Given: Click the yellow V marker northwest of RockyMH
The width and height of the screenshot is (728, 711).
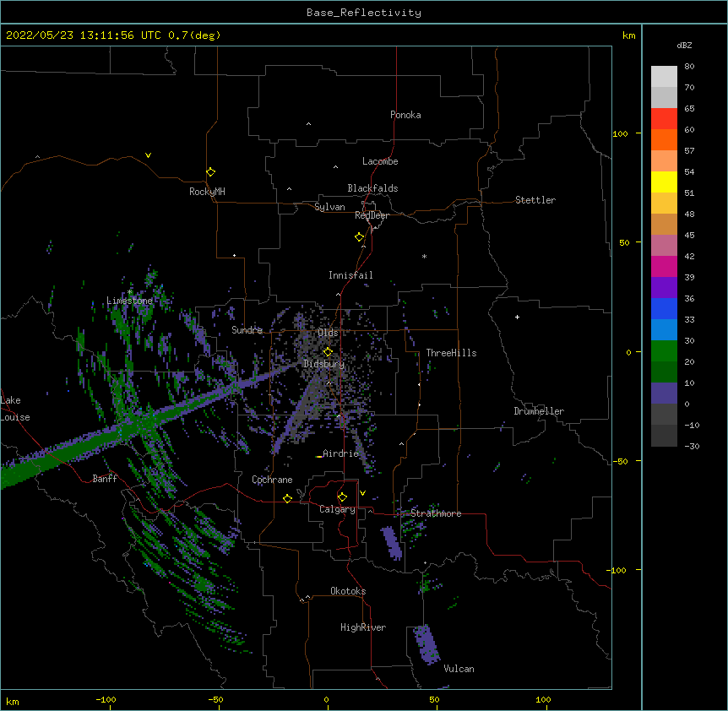Looking at the screenshot, I should coord(148,155).
